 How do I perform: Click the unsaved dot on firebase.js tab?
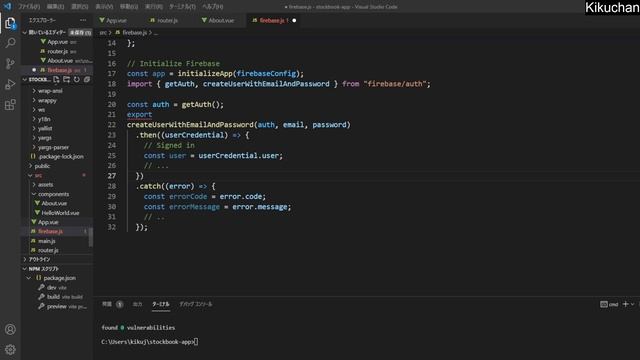pos(294,20)
